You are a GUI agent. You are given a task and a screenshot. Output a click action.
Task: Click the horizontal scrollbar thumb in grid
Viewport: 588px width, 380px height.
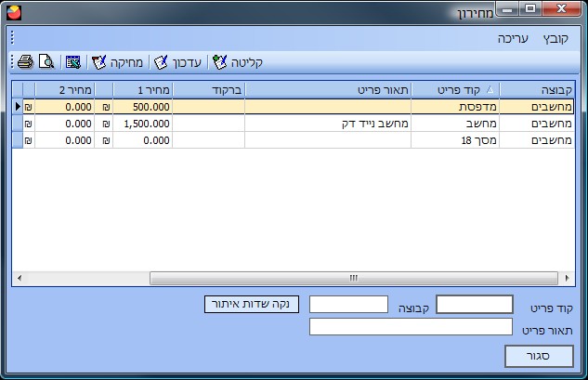click(x=353, y=278)
